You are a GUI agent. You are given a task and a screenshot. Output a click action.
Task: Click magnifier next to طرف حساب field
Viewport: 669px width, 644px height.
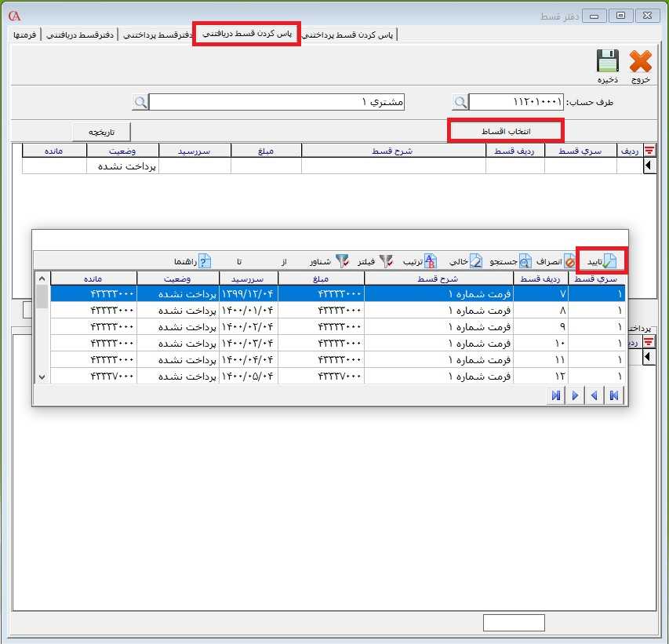coord(460,102)
